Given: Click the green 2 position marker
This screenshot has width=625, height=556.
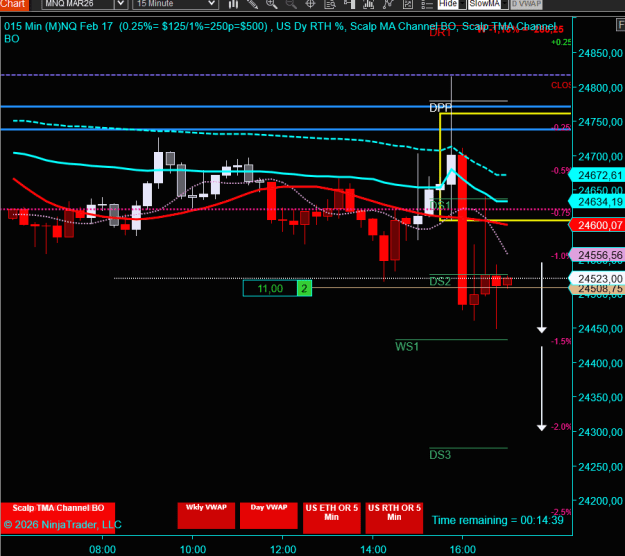Looking at the screenshot, I should click(305, 289).
